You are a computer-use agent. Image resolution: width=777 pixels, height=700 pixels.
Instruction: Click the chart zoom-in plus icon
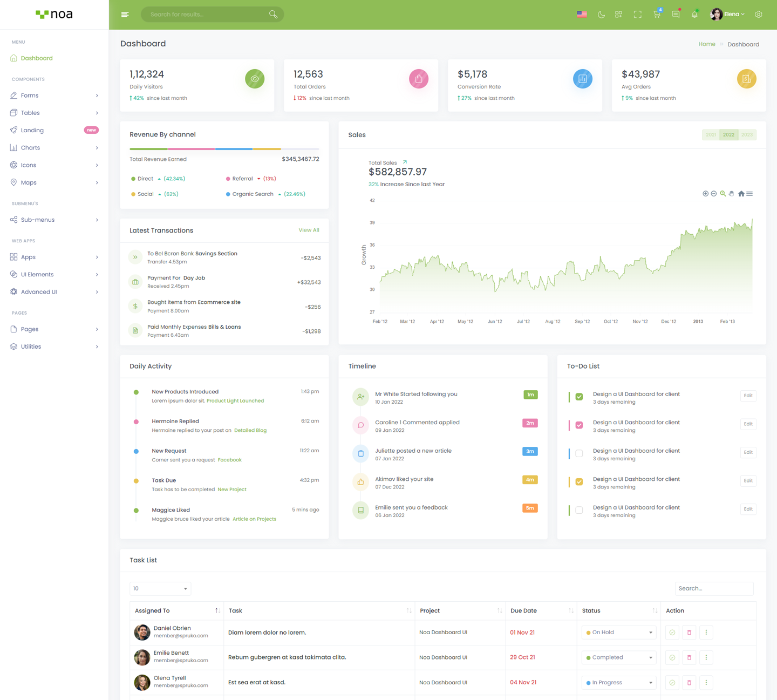click(x=705, y=194)
